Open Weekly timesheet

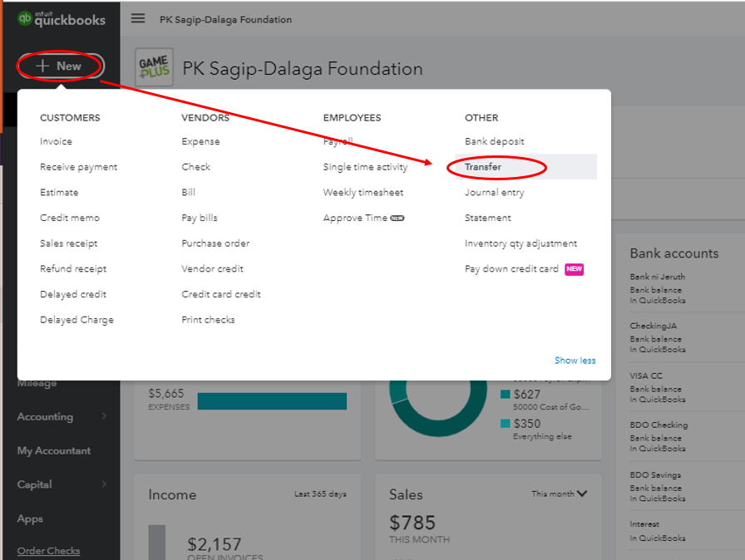(x=363, y=192)
